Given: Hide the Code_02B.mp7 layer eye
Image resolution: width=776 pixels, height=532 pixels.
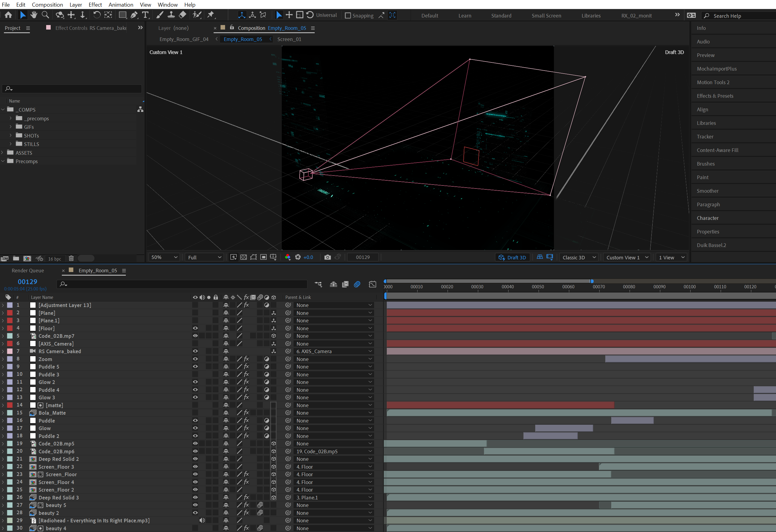Looking at the screenshot, I should tap(195, 336).
